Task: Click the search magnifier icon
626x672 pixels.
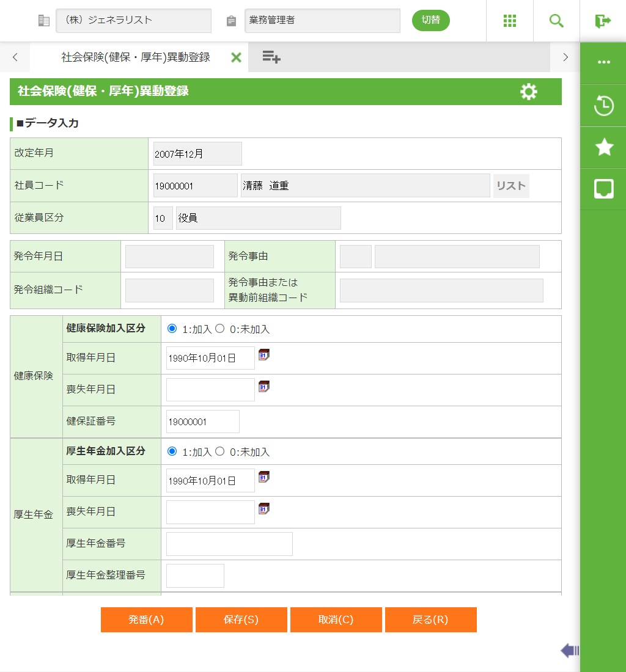Action: click(x=556, y=21)
